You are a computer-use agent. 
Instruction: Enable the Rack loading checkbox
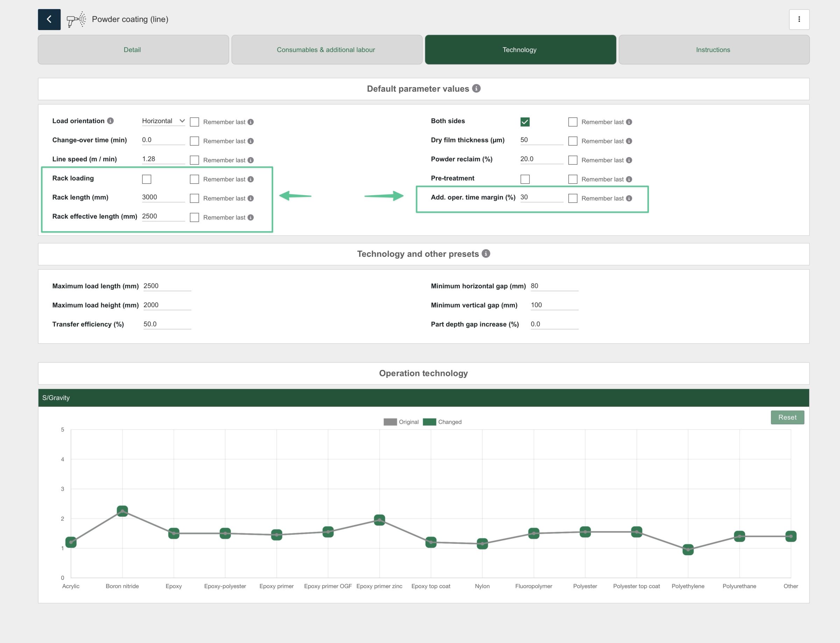[146, 179]
